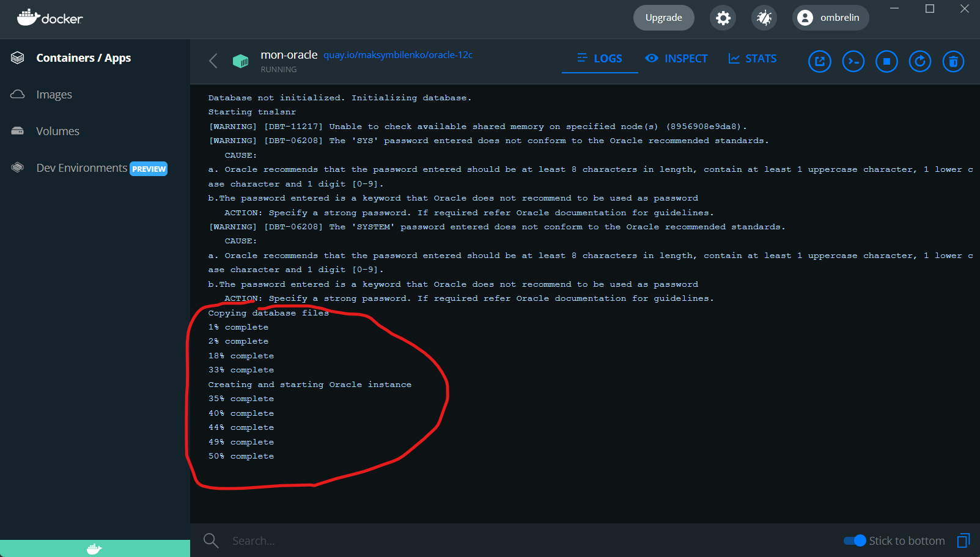Image resolution: width=980 pixels, height=557 pixels.
Task: Open the container CLI terminal
Action: (853, 61)
